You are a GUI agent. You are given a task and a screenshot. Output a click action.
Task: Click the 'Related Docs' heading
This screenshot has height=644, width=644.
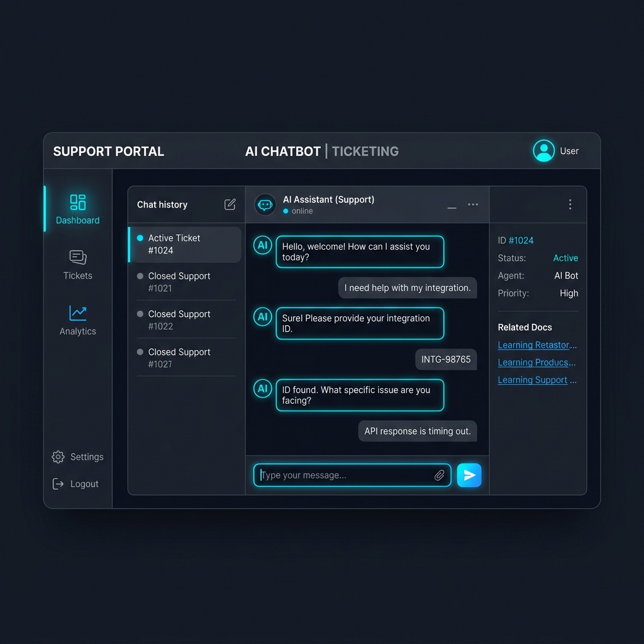[x=525, y=327]
